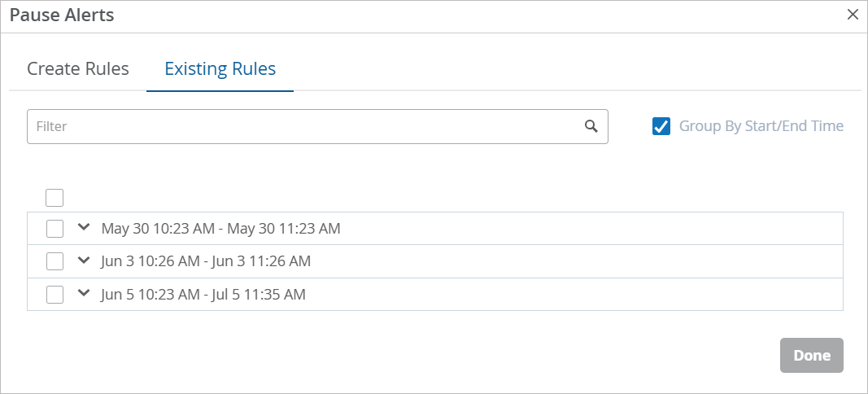Mark the Jun 5 rule checkbox
The image size is (868, 394).
(x=55, y=295)
